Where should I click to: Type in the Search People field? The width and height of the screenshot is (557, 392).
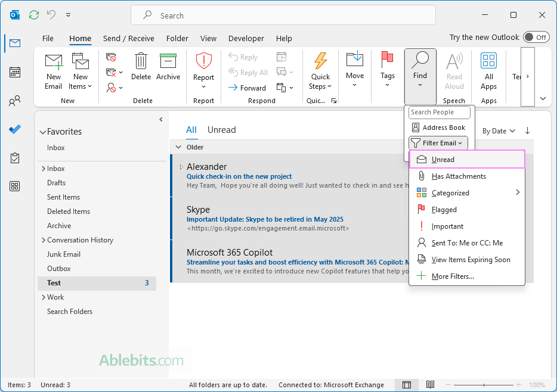click(x=440, y=112)
